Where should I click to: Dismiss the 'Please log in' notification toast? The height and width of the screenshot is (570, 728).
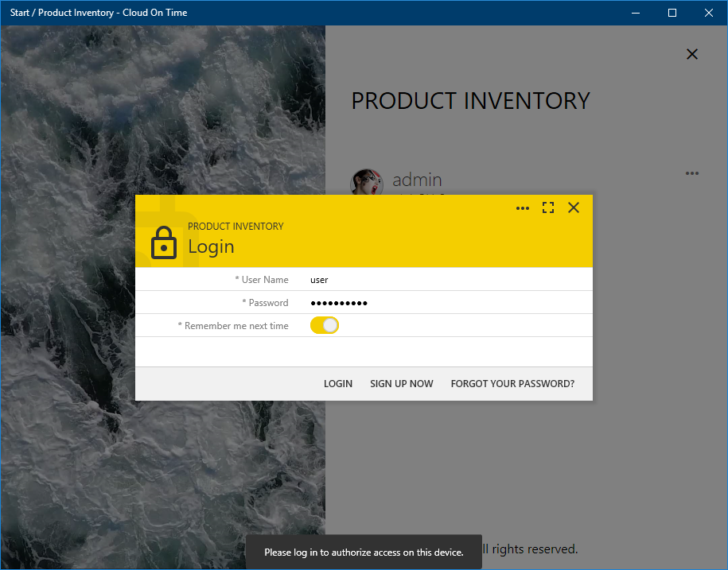(364, 553)
